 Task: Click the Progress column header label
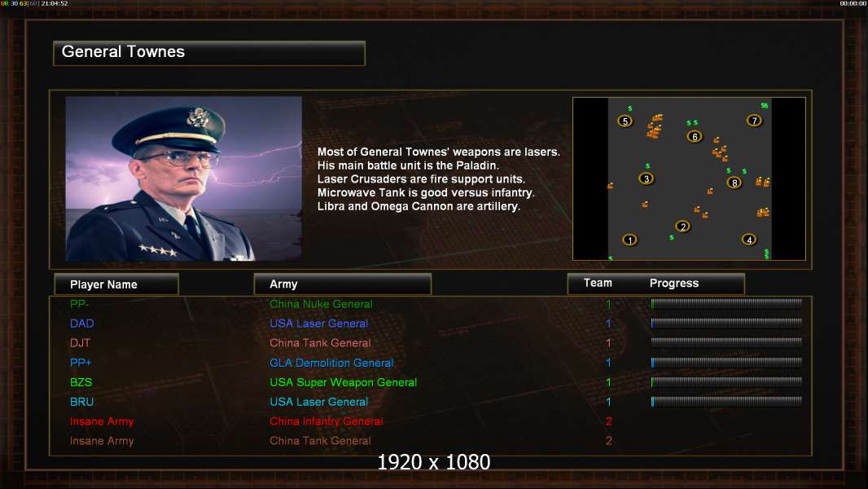click(x=673, y=283)
